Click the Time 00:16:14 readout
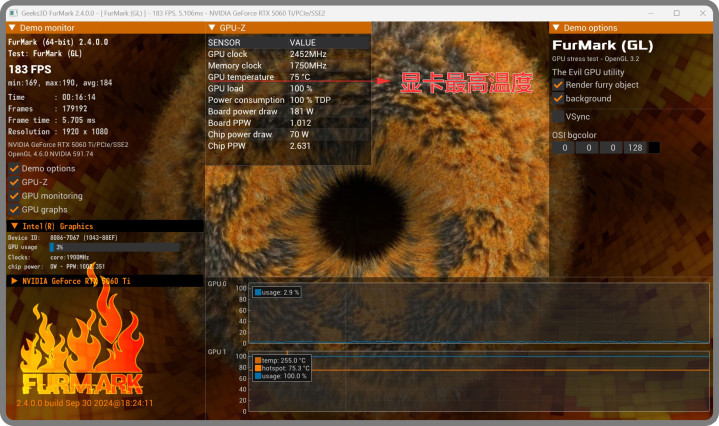The height and width of the screenshot is (426, 719). [52, 97]
